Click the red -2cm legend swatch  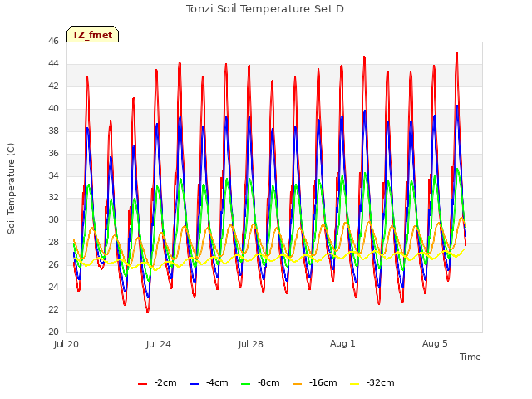[x=142, y=384]
